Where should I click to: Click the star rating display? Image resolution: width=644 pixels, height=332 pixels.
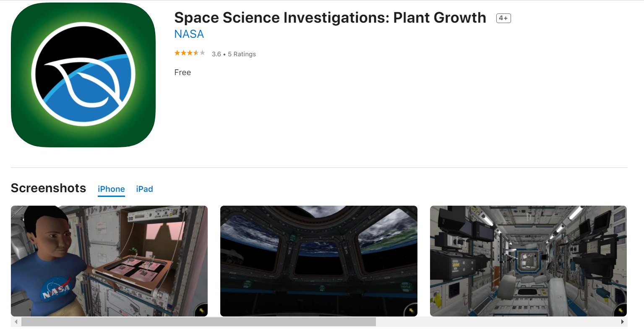190,53
